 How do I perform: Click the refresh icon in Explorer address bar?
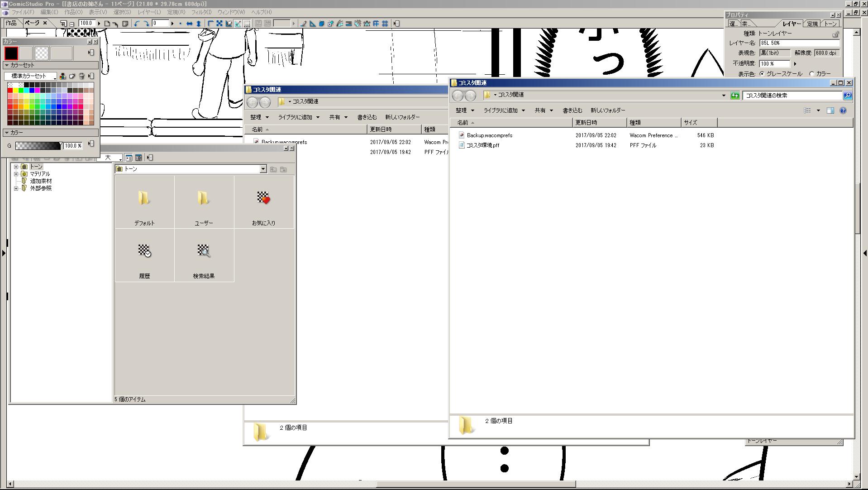coord(735,96)
